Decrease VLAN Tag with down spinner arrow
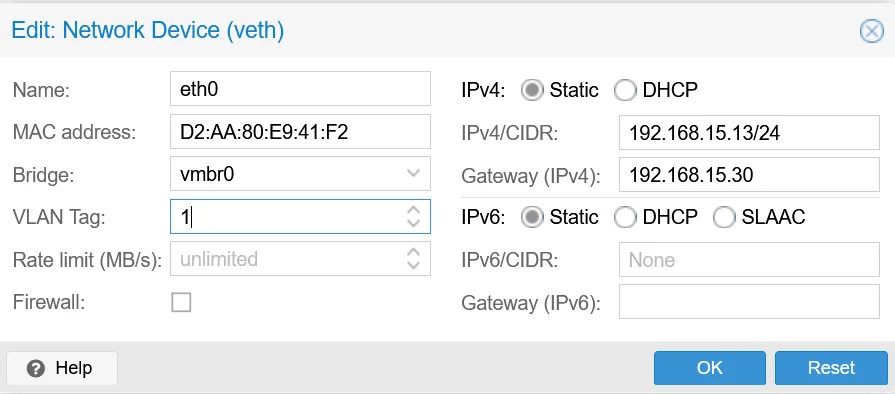The image size is (895, 394). (x=413, y=223)
